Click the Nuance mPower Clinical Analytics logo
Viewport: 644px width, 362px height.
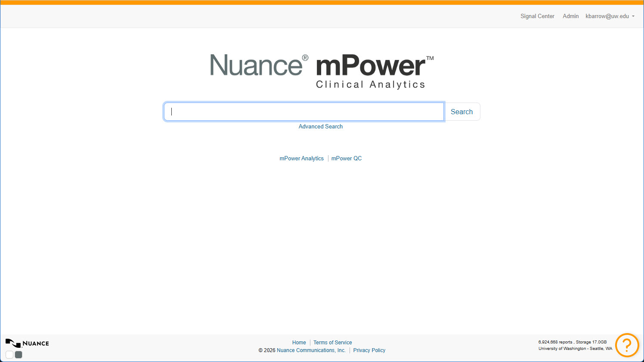click(x=322, y=72)
